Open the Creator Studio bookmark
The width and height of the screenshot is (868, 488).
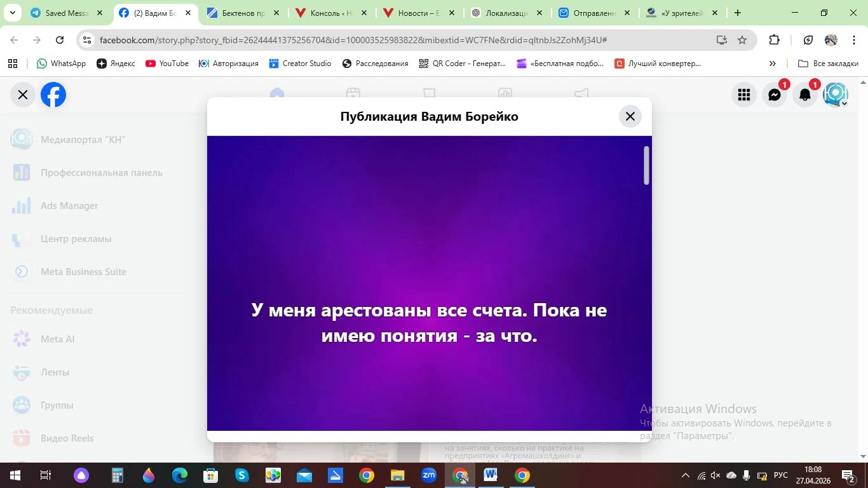pos(300,64)
